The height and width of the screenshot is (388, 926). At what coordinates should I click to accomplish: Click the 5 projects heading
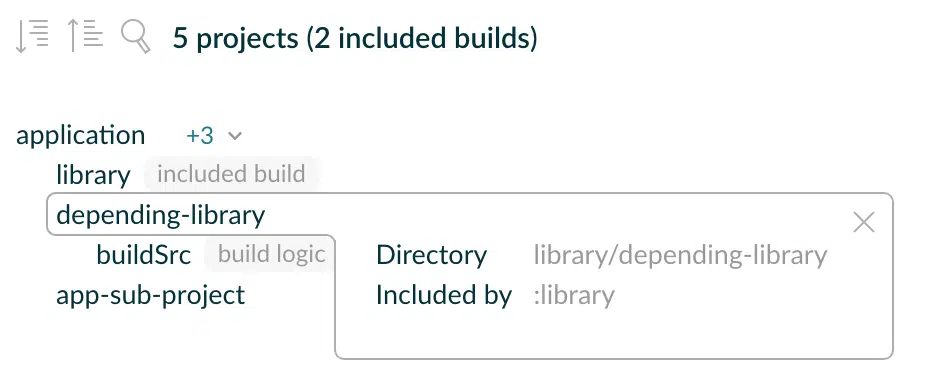click(236, 38)
